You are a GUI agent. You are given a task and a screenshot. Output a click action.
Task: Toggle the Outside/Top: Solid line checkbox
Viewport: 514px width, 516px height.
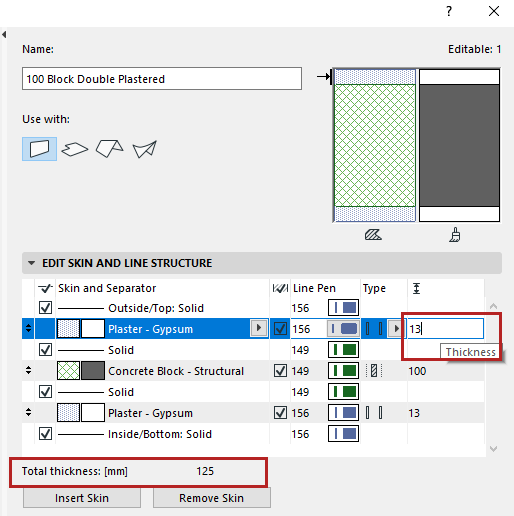[45, 307]
